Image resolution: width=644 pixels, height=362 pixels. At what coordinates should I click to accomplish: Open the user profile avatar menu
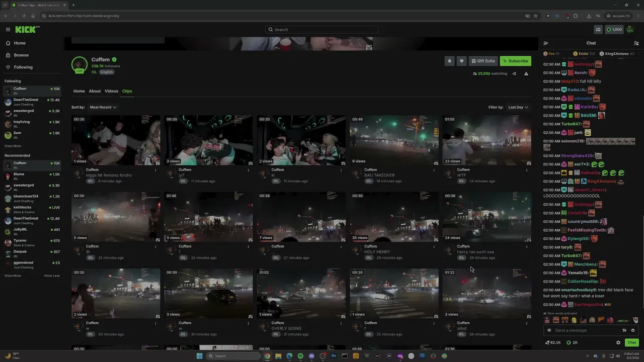pyautogui.click(x=630, y=30)
